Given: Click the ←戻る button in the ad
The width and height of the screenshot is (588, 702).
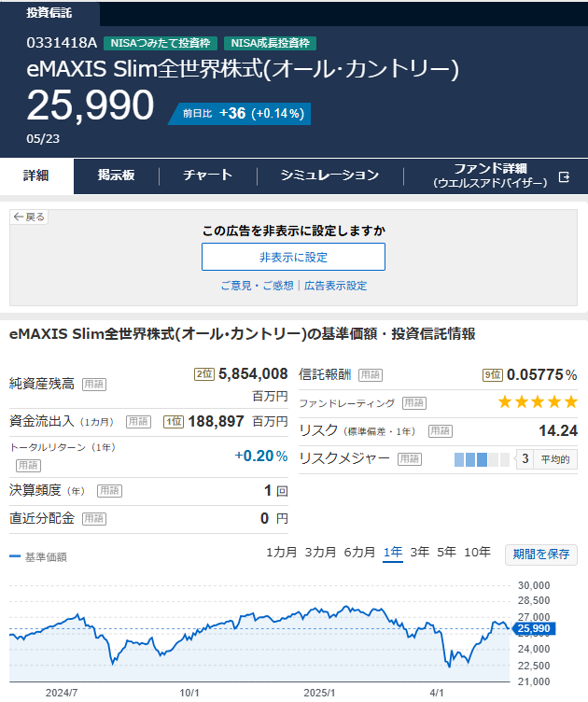Looking at the screenshot, I should [29, 218].
